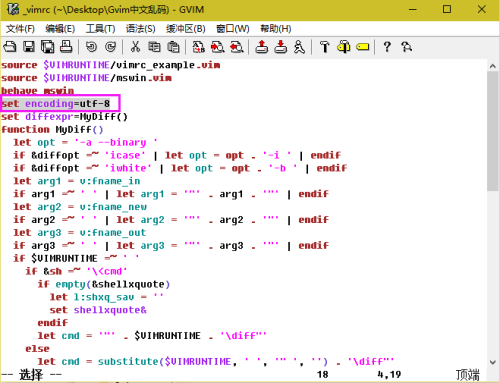The image size is (500, 383).
Task: Click the Find Previous icon
Action: click(x=237, y=47)
